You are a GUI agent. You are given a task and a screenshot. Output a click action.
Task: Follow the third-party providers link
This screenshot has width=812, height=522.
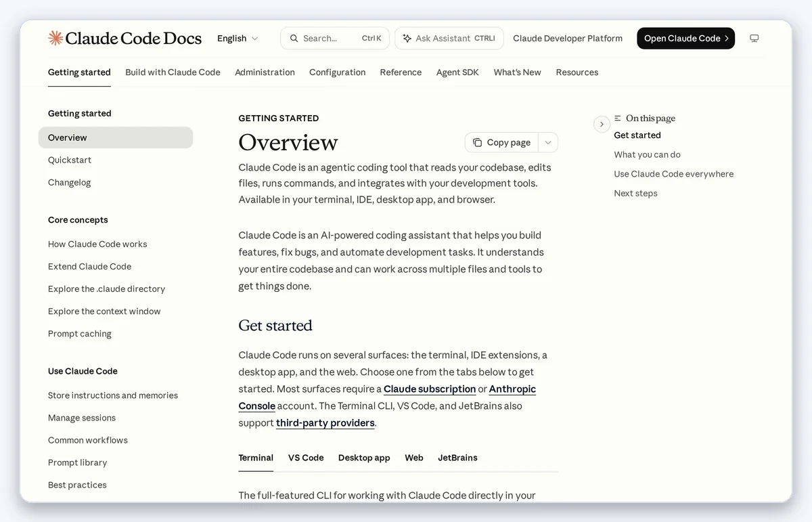pyautogui.click(x=325, y=422)
